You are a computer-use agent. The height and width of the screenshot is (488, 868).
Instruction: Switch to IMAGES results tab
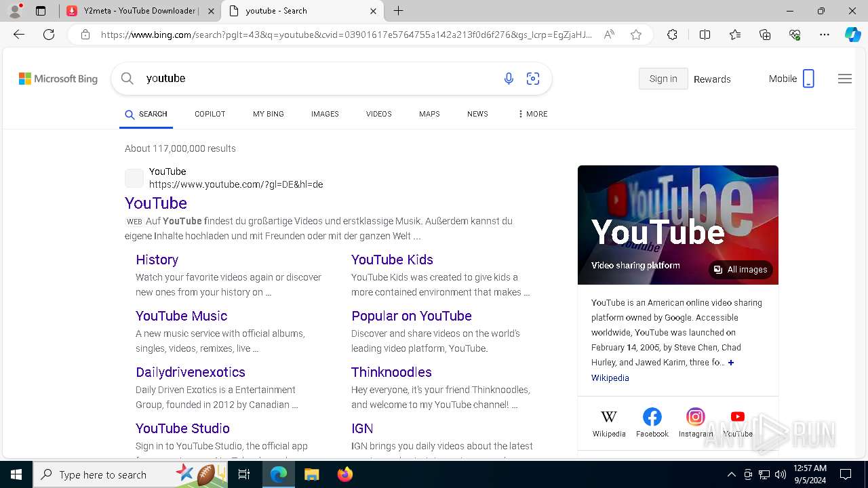point(325,114)
